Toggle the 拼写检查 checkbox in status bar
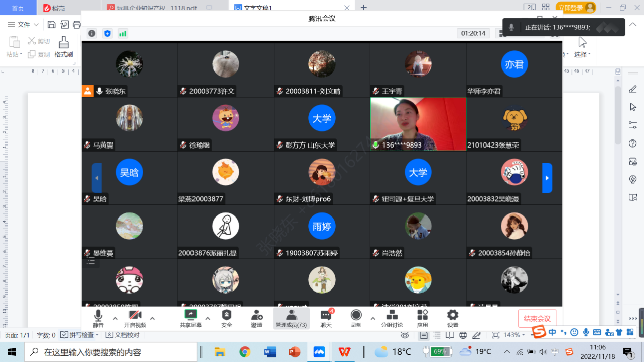Viewport: 644px width, 362px height. (x=65, y=335)
